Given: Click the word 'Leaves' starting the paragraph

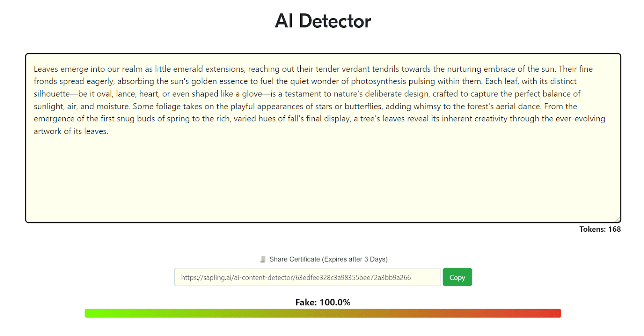Looking at the screenshot, I should (45, 69).
